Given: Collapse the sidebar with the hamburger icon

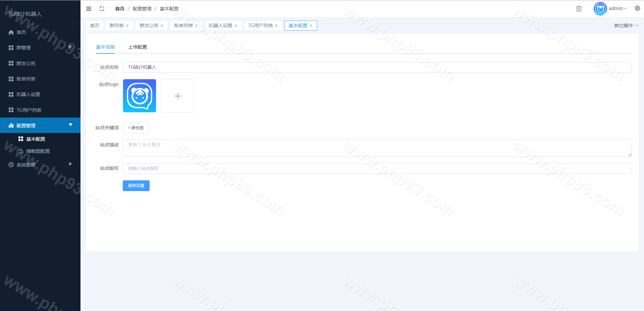Looking at the screenshot, I should (89, 9).
